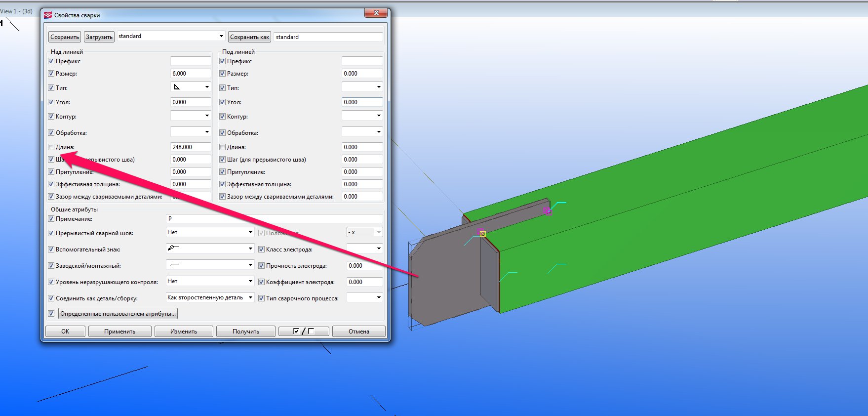868x416 pixels.
Task: Select the magenta weld marker on the plate
Action: 547,211
